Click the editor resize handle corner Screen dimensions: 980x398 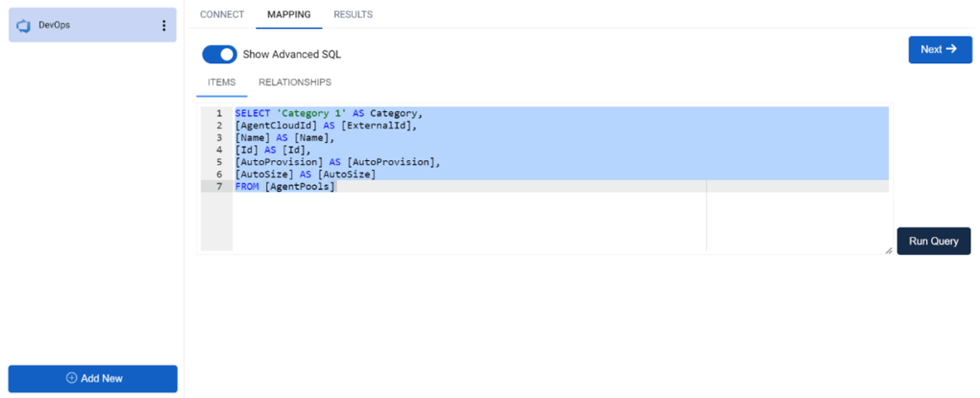tap(888, 250)
